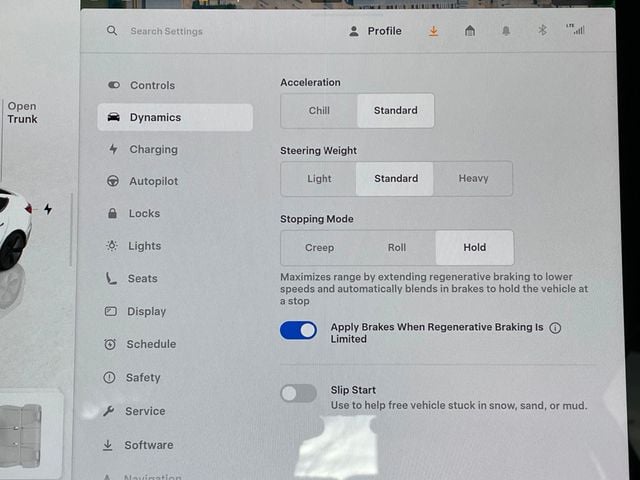
Task: Tap the clock icon beside Schedule
Action: click(110, 344)
